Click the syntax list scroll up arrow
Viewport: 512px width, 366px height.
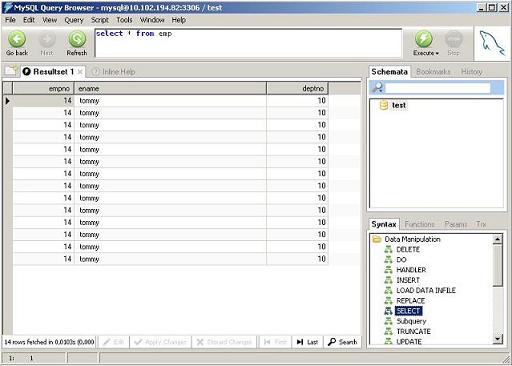pyautogui.click(x=497, y=239)
